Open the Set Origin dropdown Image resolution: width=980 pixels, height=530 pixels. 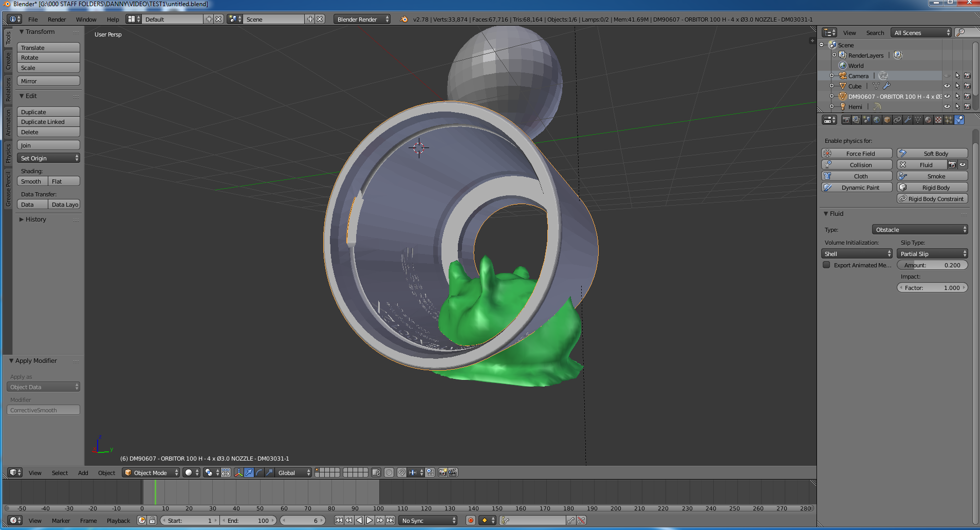(48, 158)
